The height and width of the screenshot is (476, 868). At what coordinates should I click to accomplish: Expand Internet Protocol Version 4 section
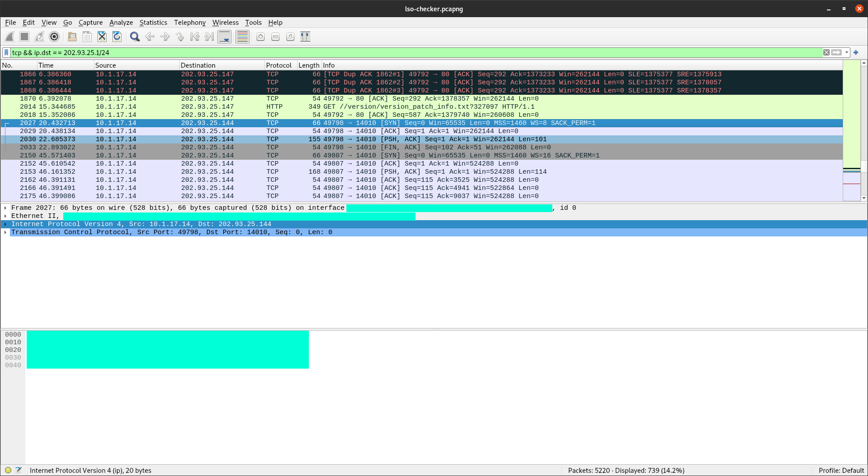5,224
